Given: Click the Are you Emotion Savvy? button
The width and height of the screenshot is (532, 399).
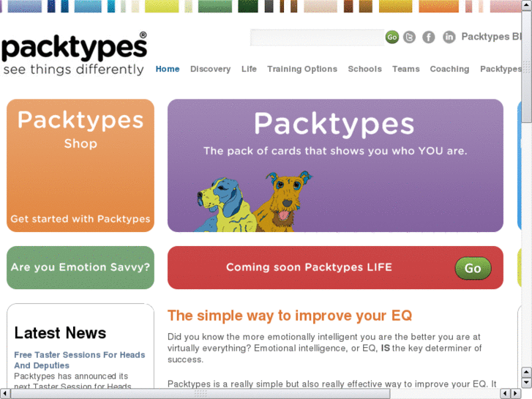Looking at the screenshot, I should click(80, 267).
